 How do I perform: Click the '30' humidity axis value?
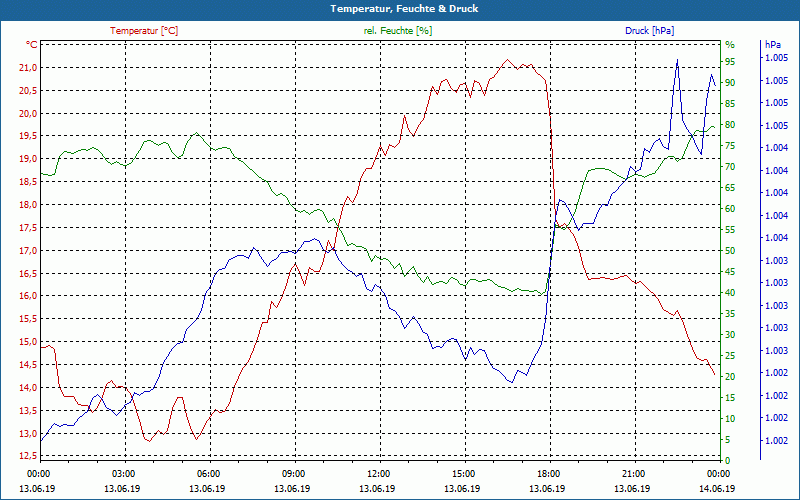coord(730,335)
